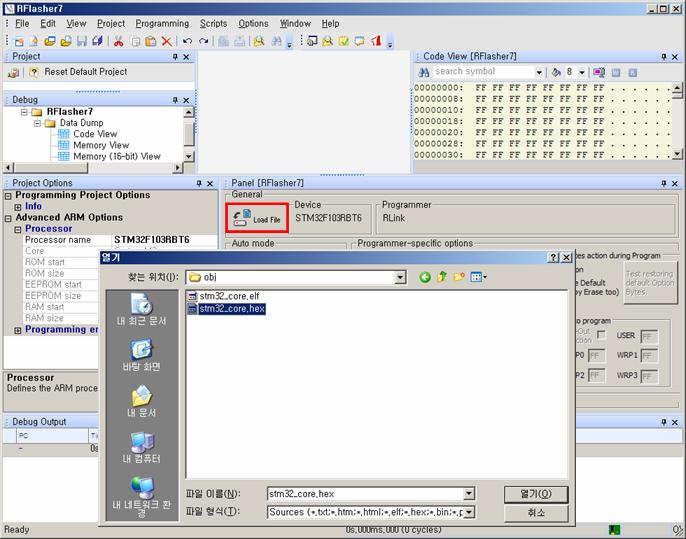Image resolution: width=686 pixels, height=539 pixels.
Task: Toggle the checkbox beside the USER field
Action: pos(601,335)
